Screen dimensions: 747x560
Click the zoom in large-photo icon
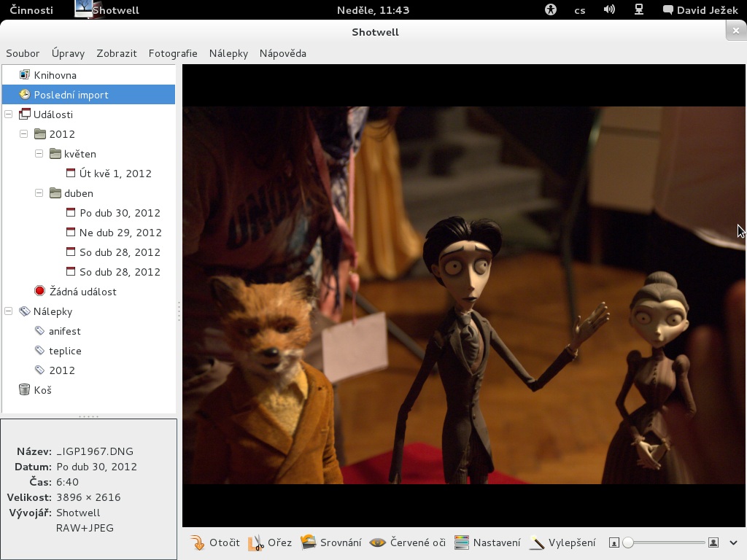(x=713, y=542)
